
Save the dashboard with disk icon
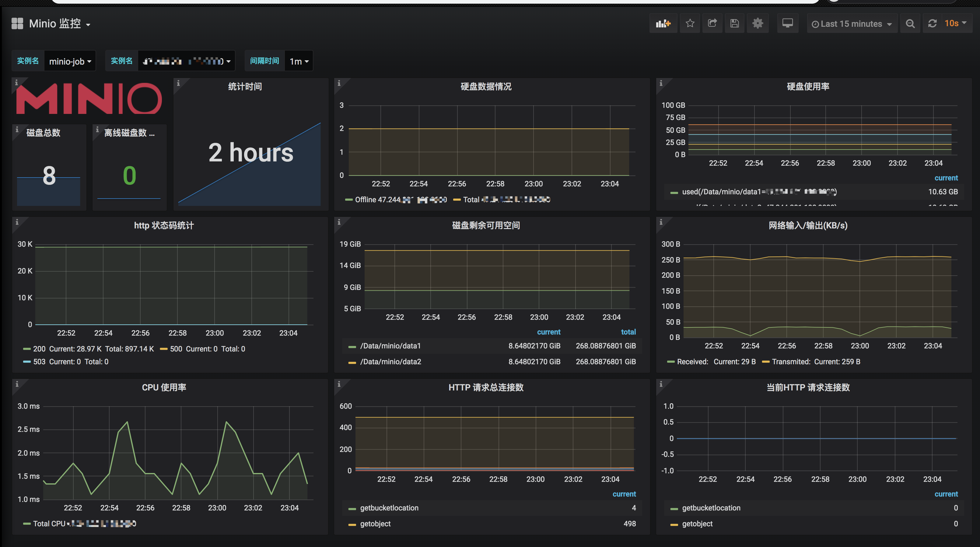coord(734,23)
